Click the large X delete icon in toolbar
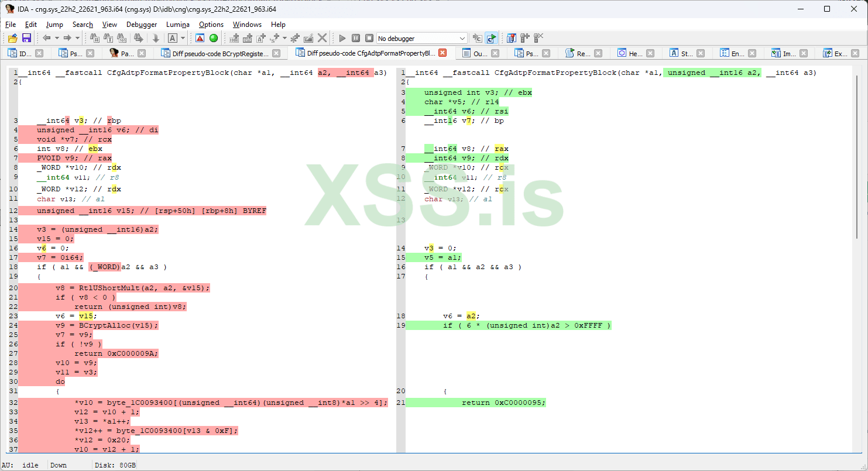868x471 pixels. coord(323,38)
